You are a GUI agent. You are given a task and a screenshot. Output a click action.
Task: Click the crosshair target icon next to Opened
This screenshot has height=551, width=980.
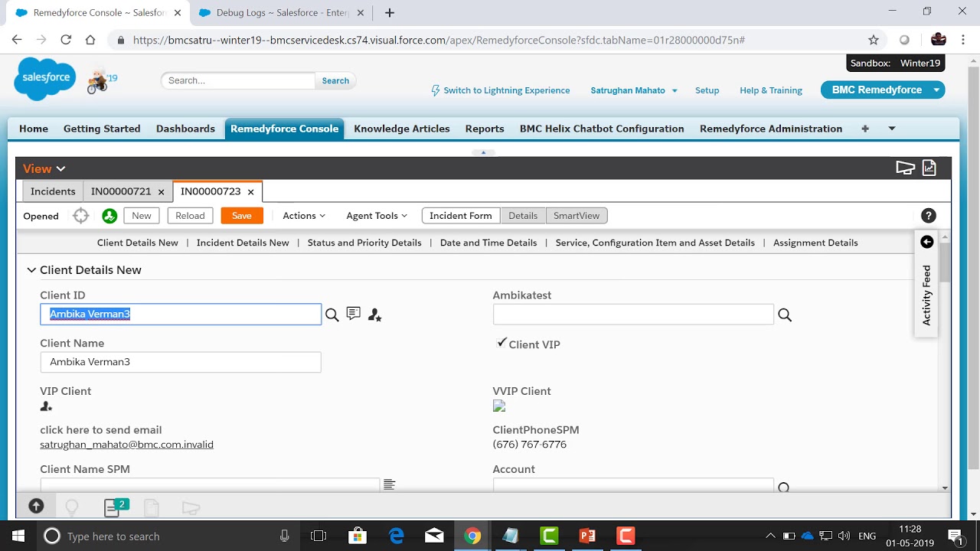(81, 216)
